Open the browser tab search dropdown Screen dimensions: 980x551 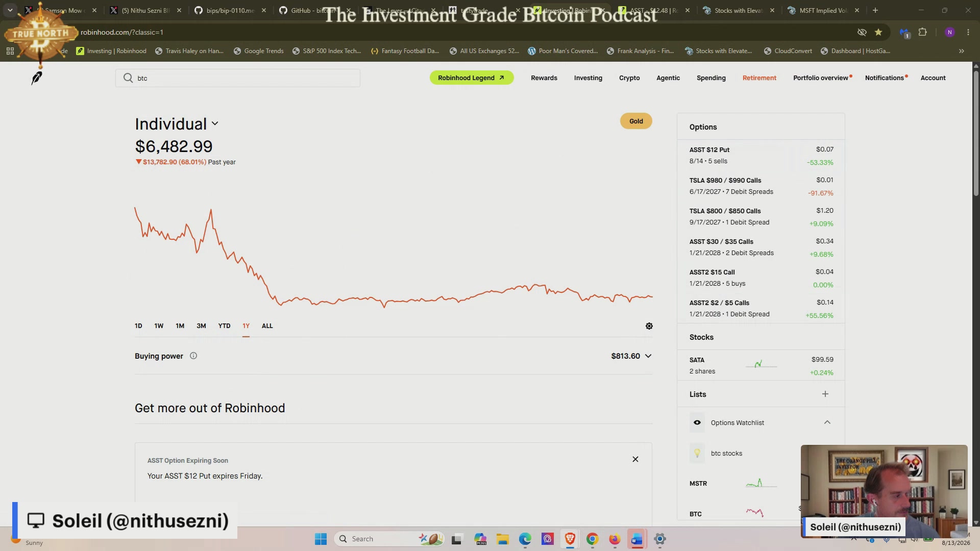click(10, 10)
